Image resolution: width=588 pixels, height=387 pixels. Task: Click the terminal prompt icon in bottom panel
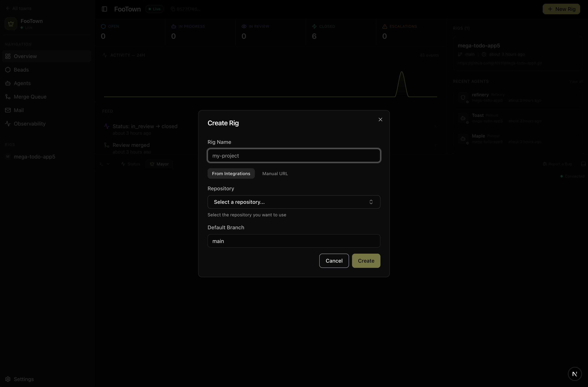[102, 164]
